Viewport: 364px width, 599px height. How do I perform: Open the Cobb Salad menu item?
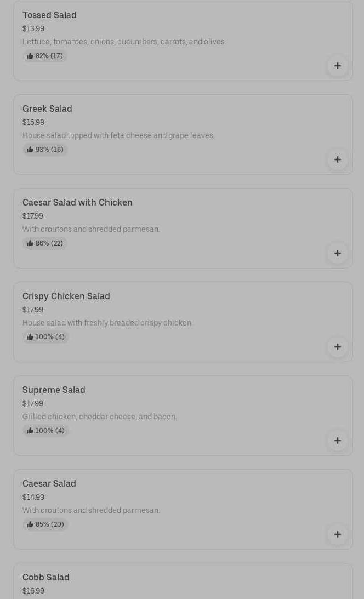pos(46,578)
